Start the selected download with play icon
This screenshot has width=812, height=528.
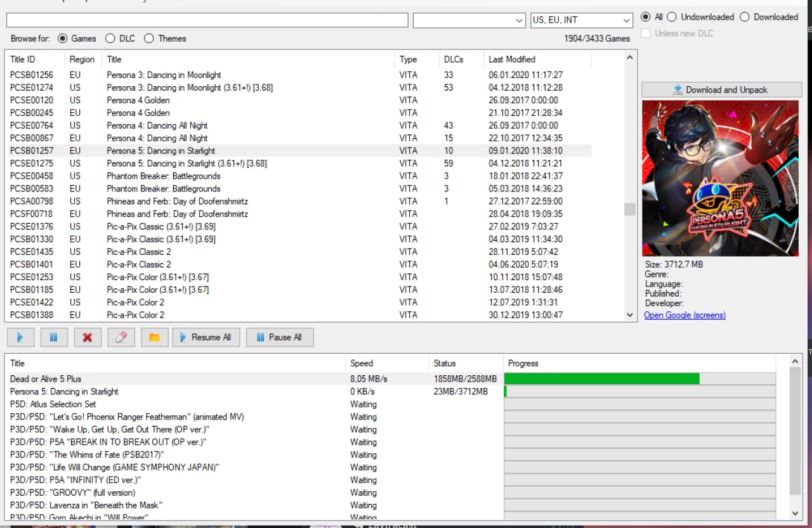click(20, 337)
